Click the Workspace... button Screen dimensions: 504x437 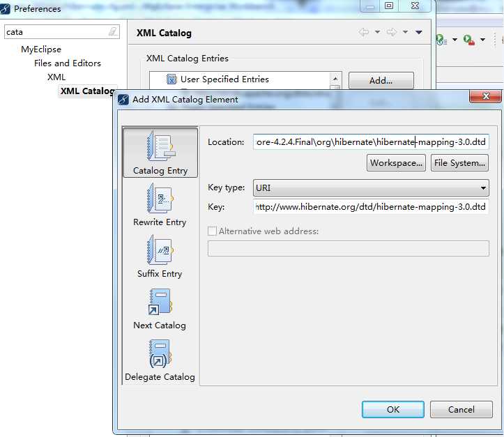396,163
